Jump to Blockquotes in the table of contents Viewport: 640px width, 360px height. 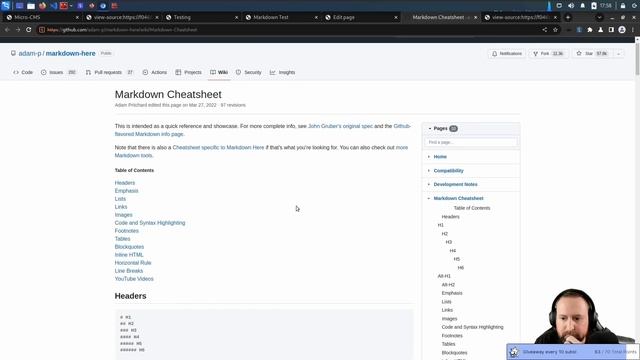click(129, 247)
